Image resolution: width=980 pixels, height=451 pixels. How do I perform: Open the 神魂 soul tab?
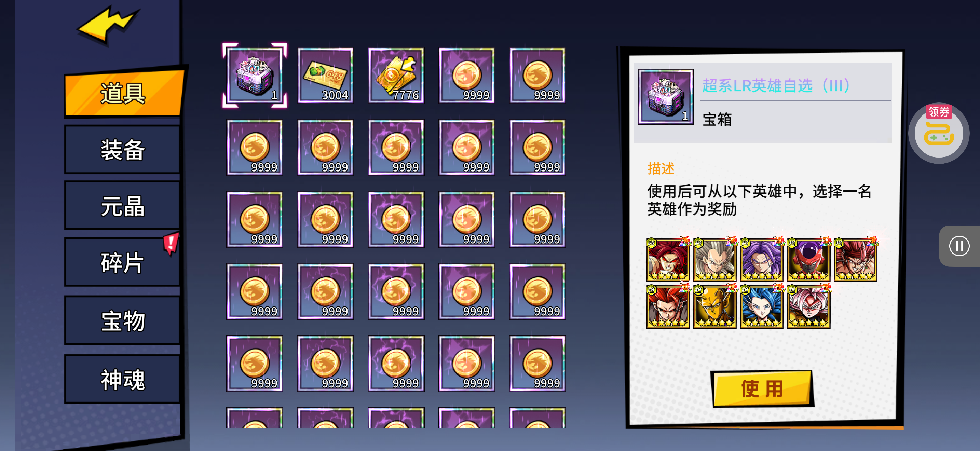(x=122, y=379)
